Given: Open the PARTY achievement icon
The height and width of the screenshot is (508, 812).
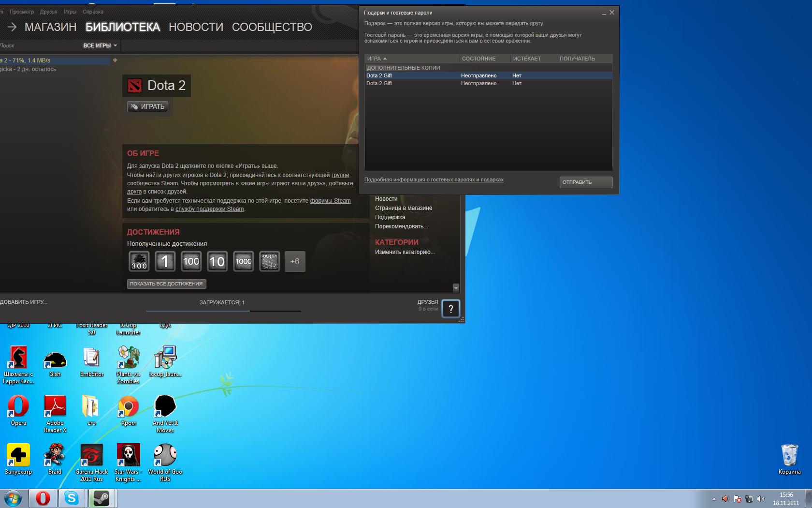Looking at the screenshot, I should [x=270, y=261].
